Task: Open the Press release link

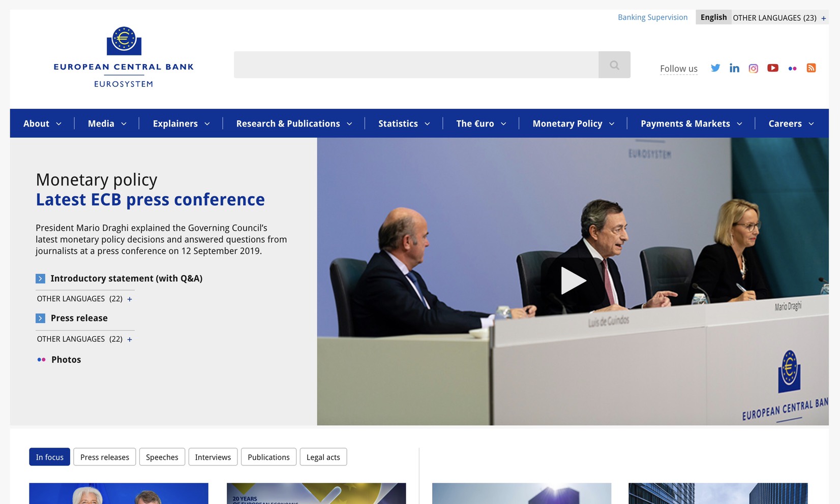Action: point(79,318)
